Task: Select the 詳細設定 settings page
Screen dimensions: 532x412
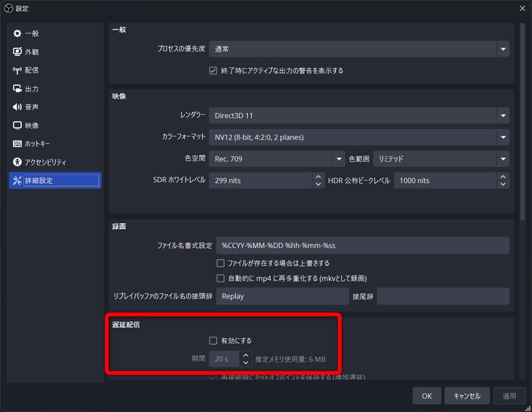Action: point(55,180)
